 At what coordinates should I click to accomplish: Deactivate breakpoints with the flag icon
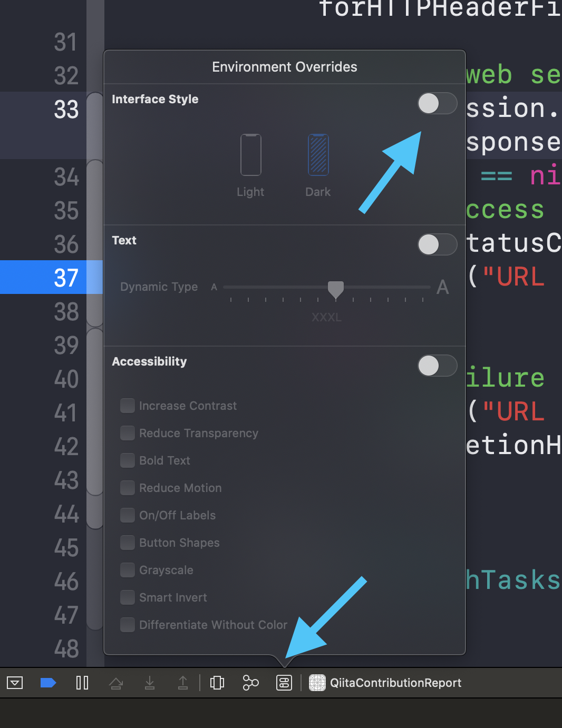point(49,683)
